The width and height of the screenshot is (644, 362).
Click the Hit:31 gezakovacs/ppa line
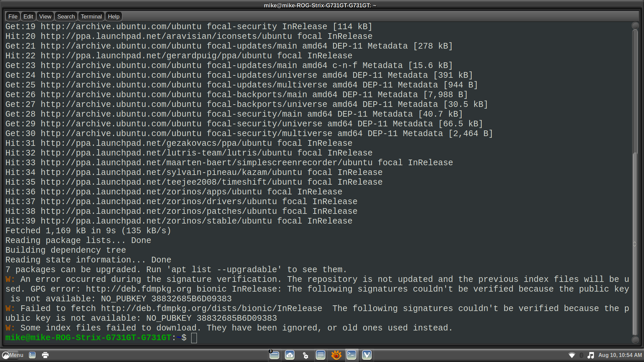(179, 143)
